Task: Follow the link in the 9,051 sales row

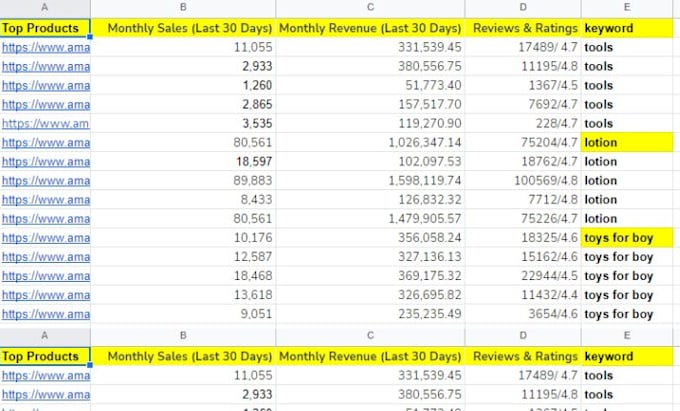Action: point(46,314)
